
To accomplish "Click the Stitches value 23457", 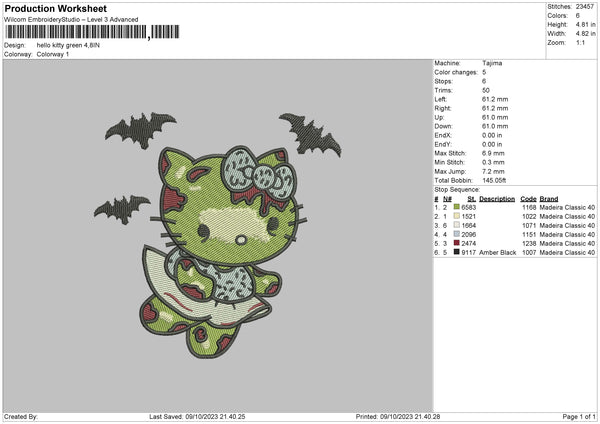I will pyautogui.click(x=585, y=7).
